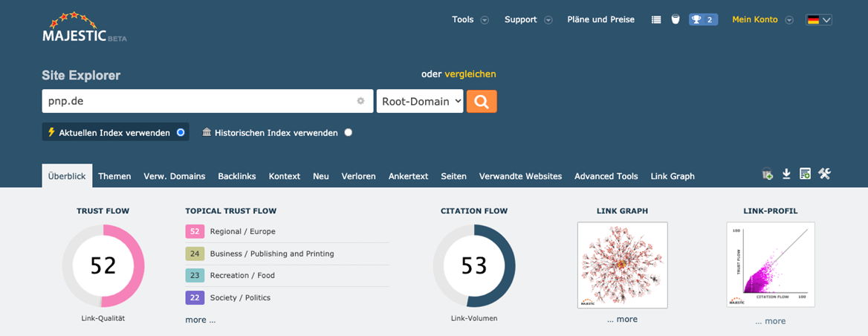Screen dimensions: 868x336
Task: Select Aktuellen Index verwenden radio button
Action: click(181, 132)
